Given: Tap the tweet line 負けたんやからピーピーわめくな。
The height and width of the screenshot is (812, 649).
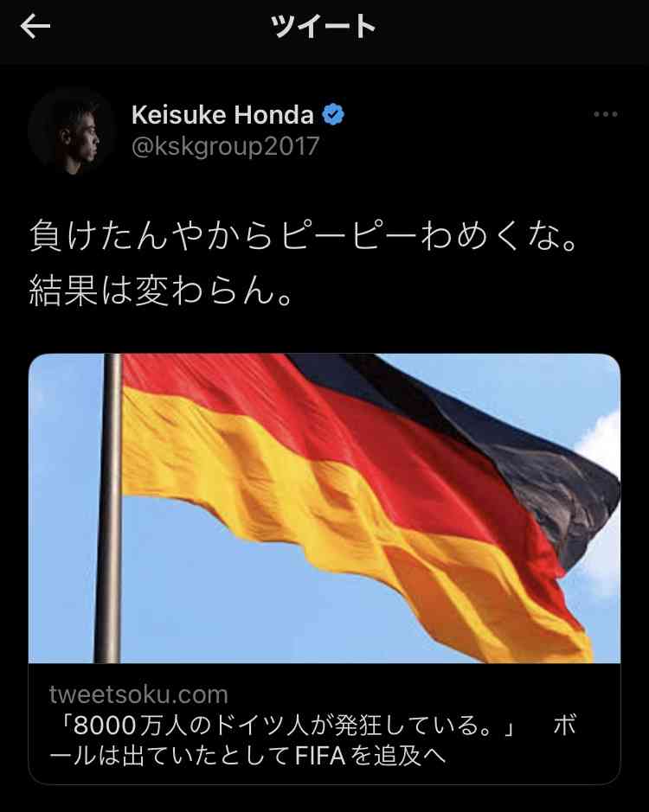Looking at the screenshot, I should point(304,234).
